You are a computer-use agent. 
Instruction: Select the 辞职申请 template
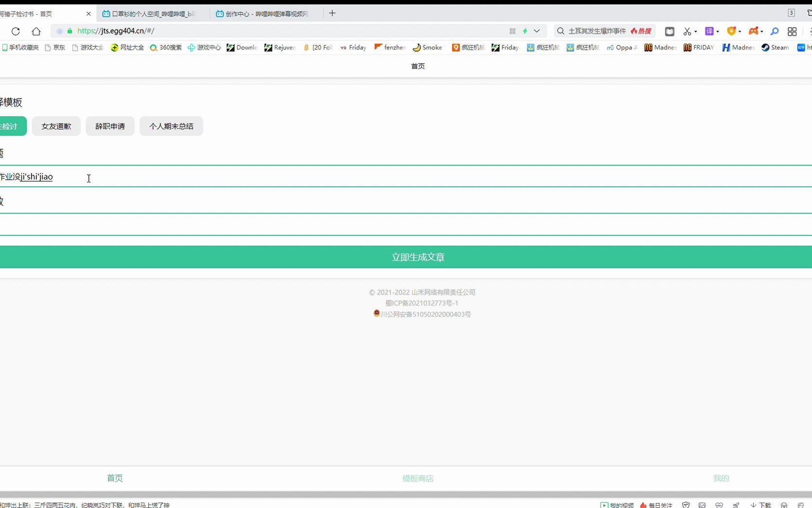[110, 126]
